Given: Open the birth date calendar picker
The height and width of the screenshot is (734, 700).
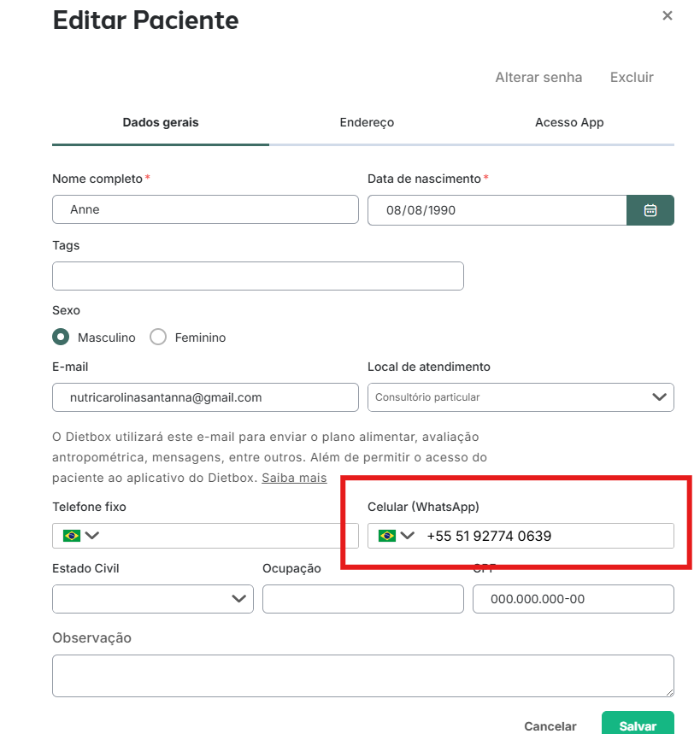Looking at the screenshot, I should [650, 210].
